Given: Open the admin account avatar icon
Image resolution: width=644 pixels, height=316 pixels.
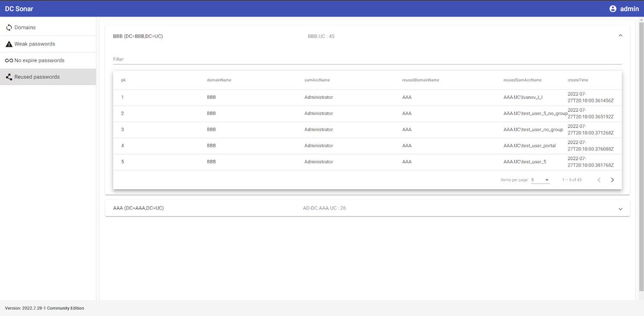Looking at the screenshot, I should [x=612, y=8].
